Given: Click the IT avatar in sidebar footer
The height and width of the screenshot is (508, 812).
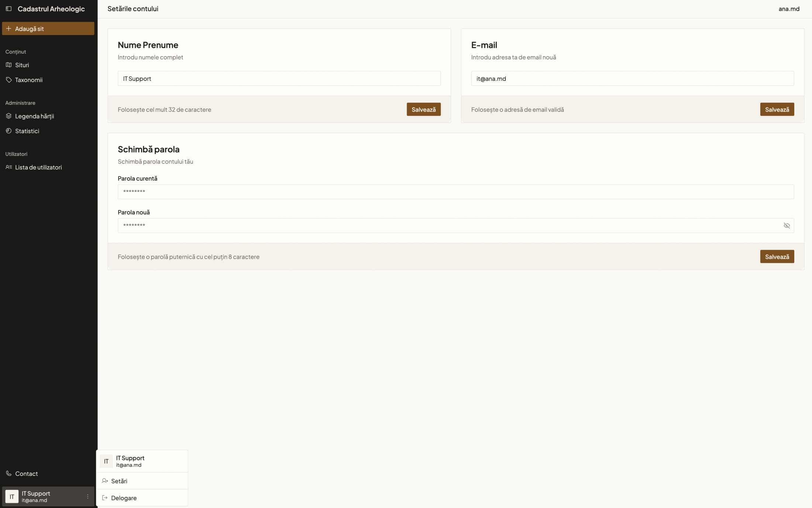Looking at the screenshot, I should 12,497.
